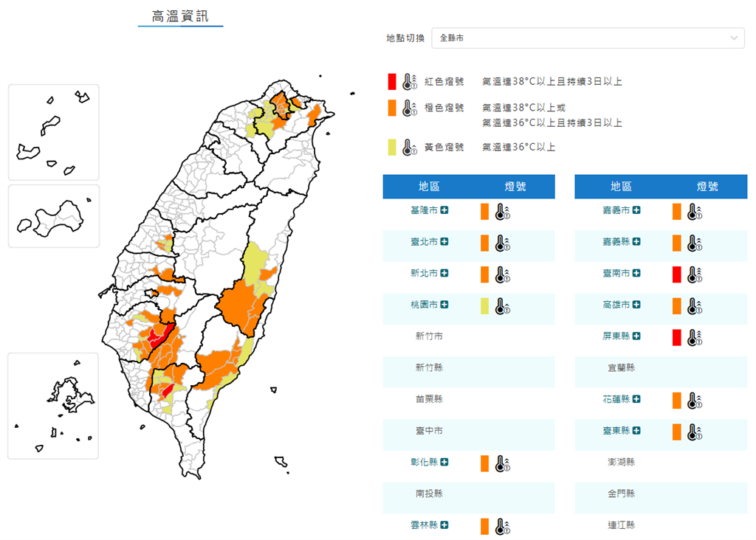Expand 基隆市 district details plus icon
The height and width of the screenshot is (540, 756).
click(x=444, y=210)
